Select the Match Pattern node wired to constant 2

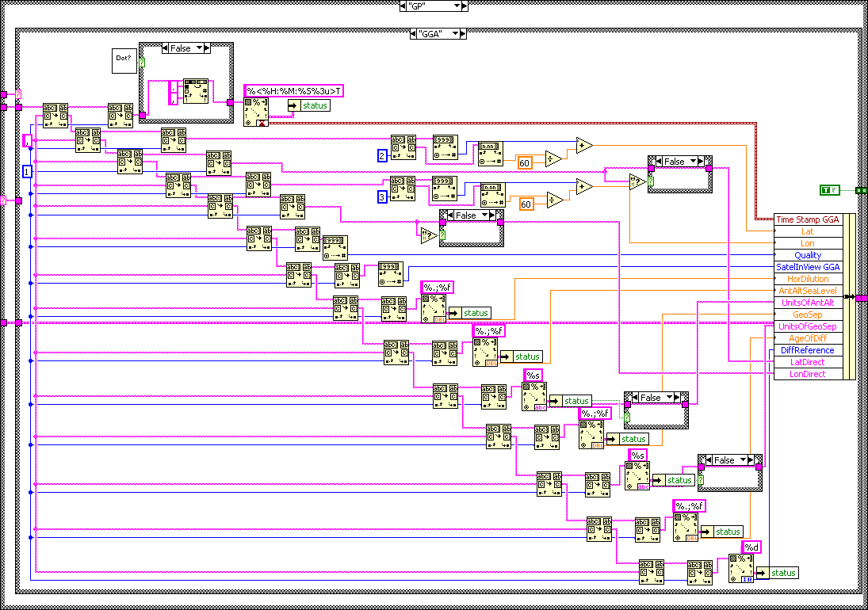click(x=403, y=147)
